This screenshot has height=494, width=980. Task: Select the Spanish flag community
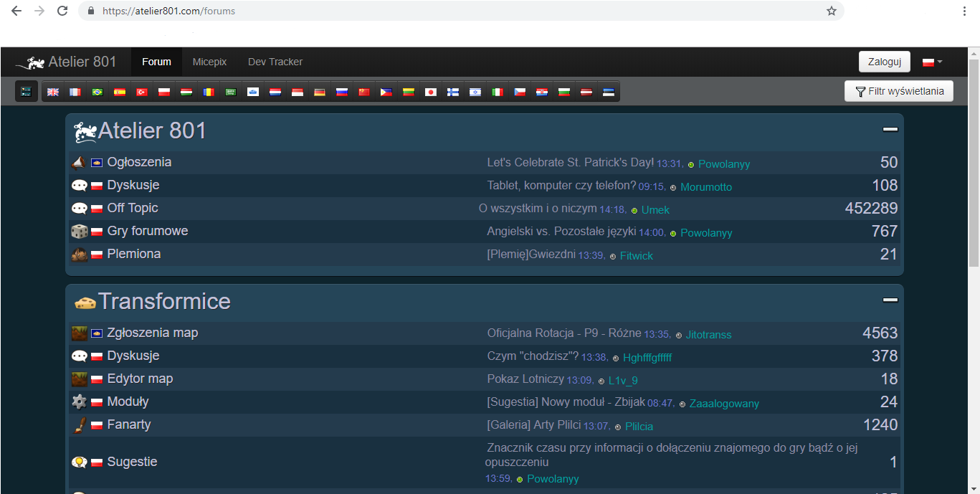click(x=120, y=92)
